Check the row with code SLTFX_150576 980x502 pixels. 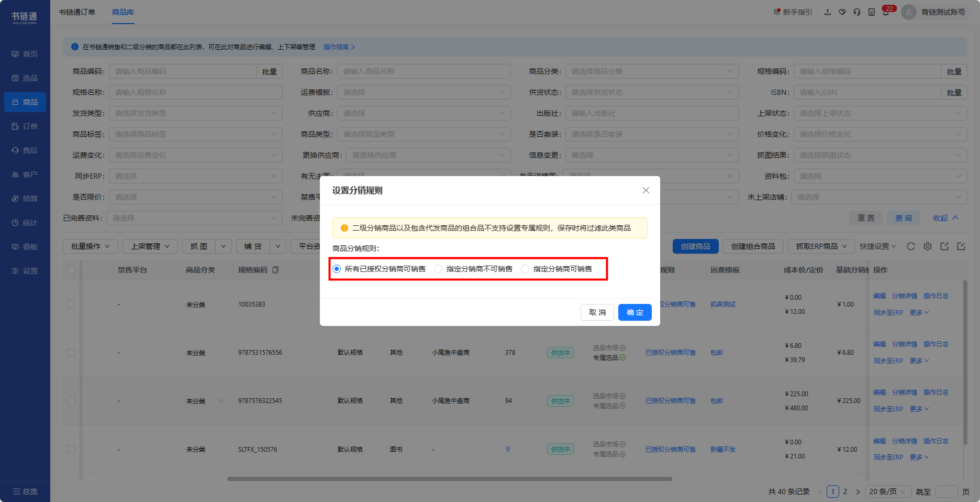pos(71,449)
